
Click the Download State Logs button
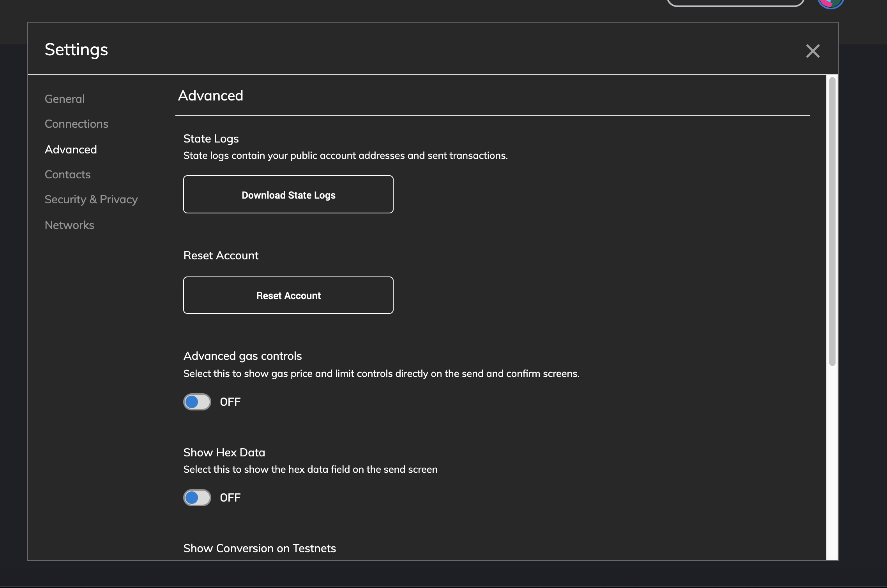[288, 195]
